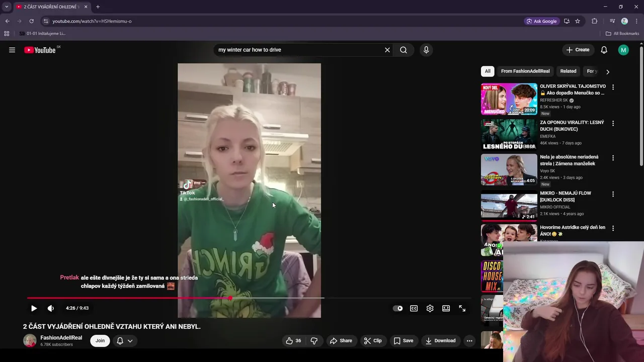The height and width of the screenshot is (362, 644).
Task: Open REFRESHER SK channel name
Action: coord(554,100)
